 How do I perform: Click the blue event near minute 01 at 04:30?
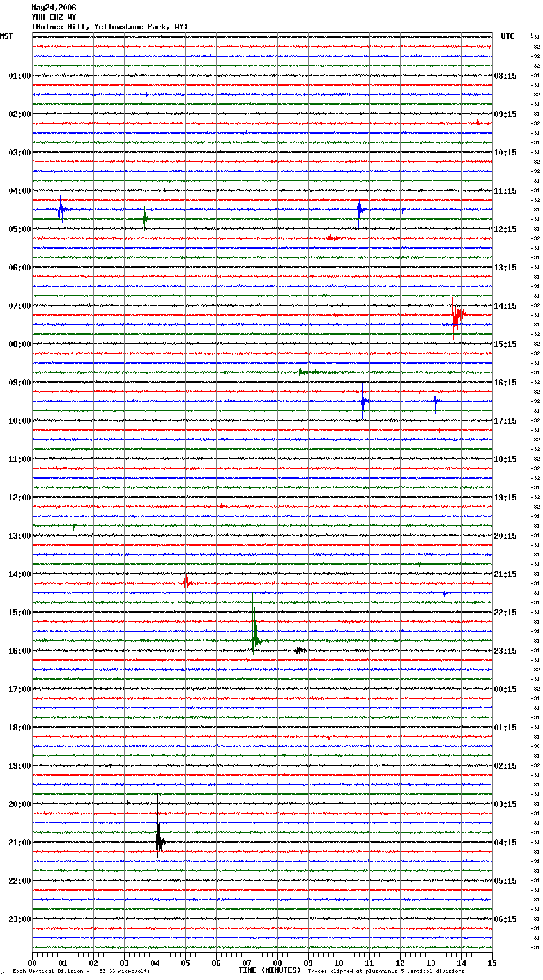point(61,208)
